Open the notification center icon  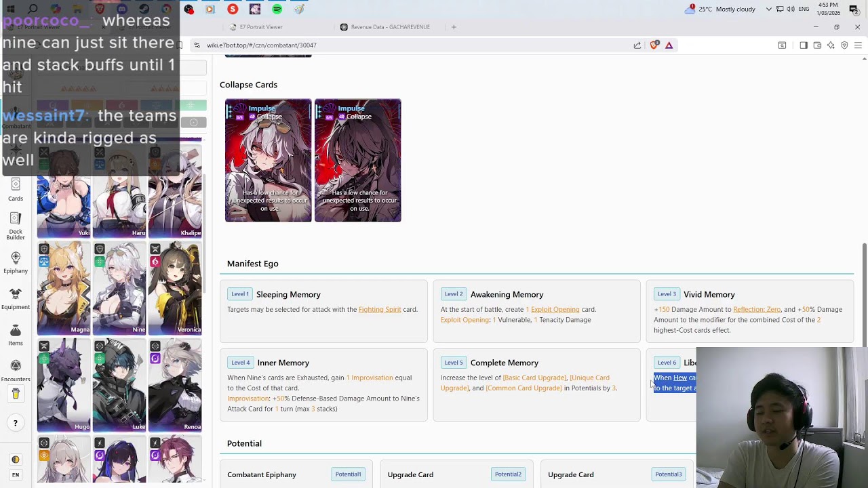[x=854, y=9]
